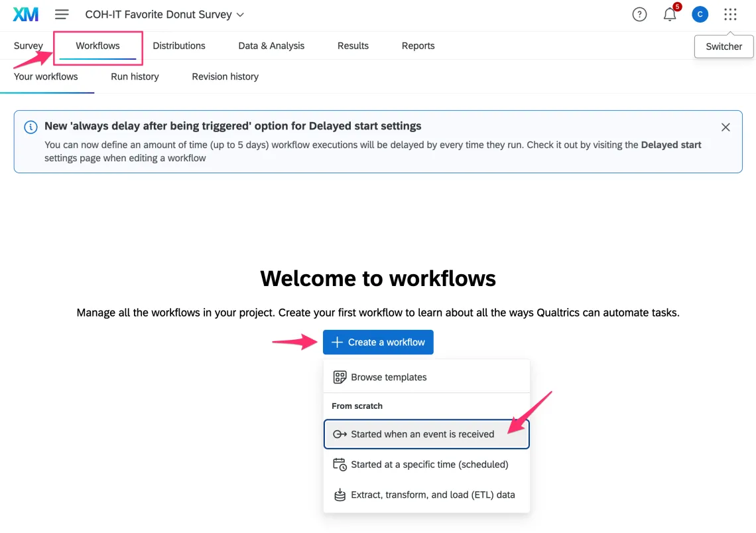Dismiss the Delayed start announcement banner

[725, 127]
